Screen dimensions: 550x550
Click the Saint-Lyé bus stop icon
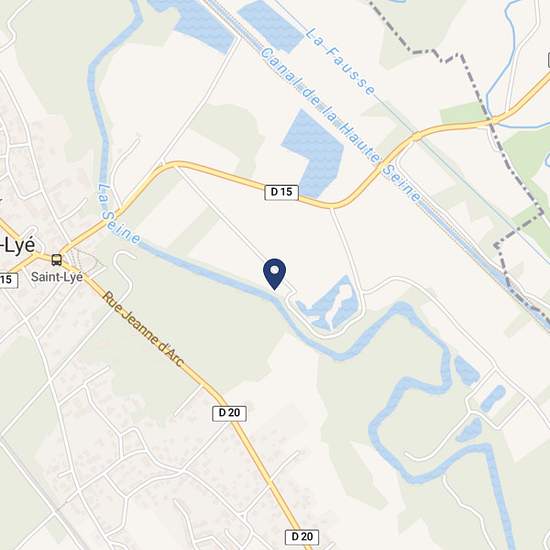pyautogui.click(x=56, y=260)
